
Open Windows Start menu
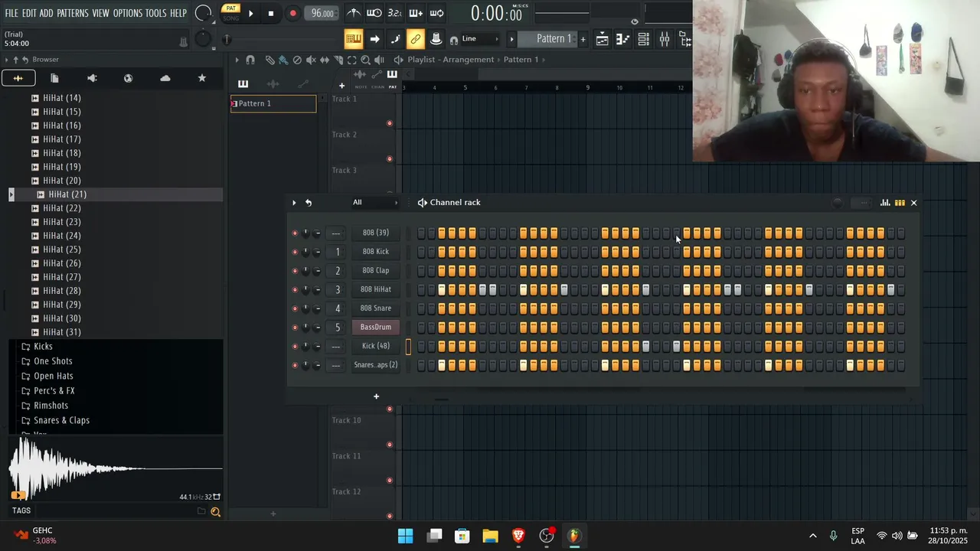[x=406, y=536]
